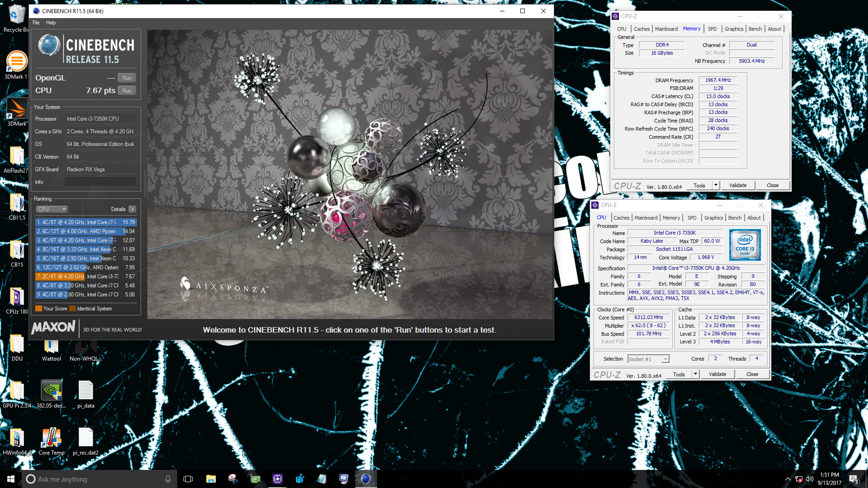
Task: Click the volume icon in system tray
Action: pos(810,479)
